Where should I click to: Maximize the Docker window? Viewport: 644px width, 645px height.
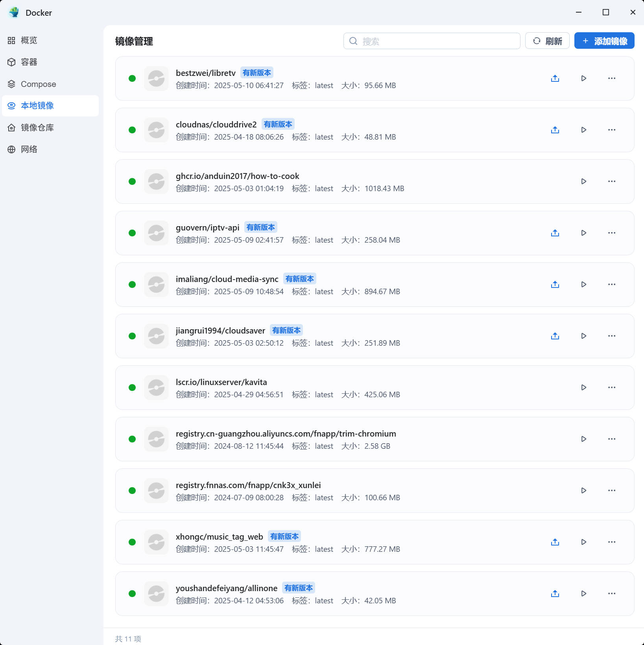[x=606, y=12]
